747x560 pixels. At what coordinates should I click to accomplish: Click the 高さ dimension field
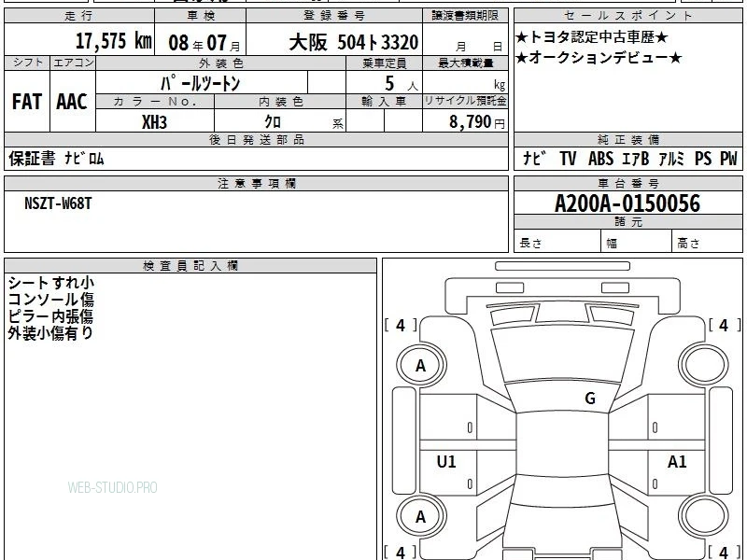(707, 243)
